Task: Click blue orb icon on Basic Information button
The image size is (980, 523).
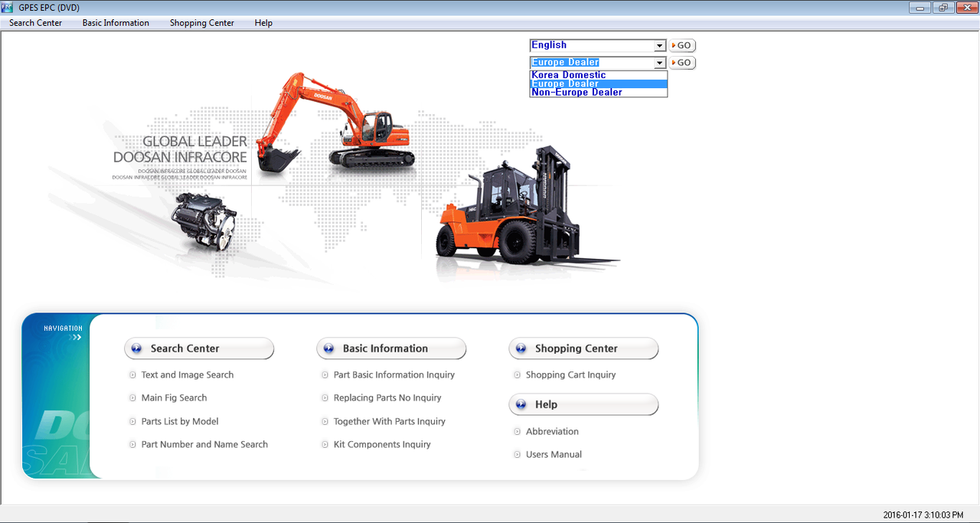Action: click(x=328, y=348)
